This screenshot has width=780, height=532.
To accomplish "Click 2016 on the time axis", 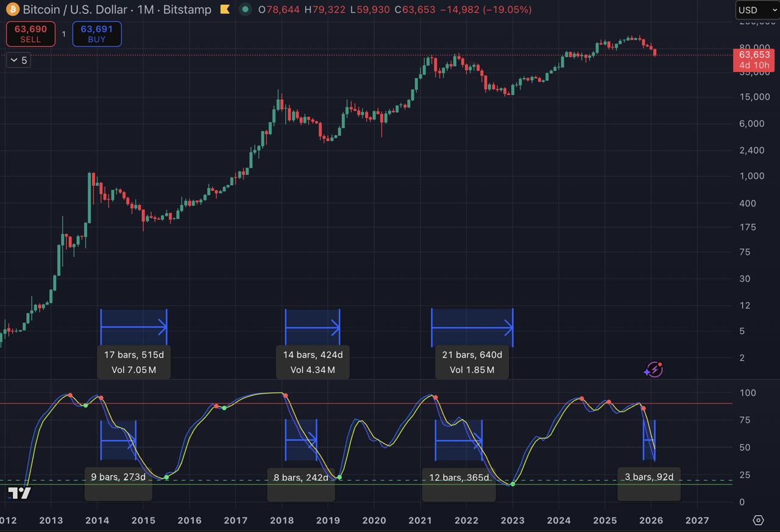I will coord(190,520).
